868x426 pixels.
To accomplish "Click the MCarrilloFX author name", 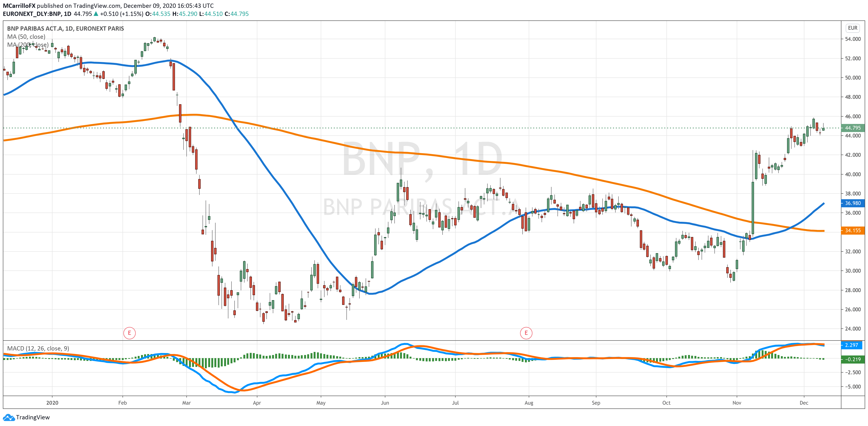I will [19, 6].
